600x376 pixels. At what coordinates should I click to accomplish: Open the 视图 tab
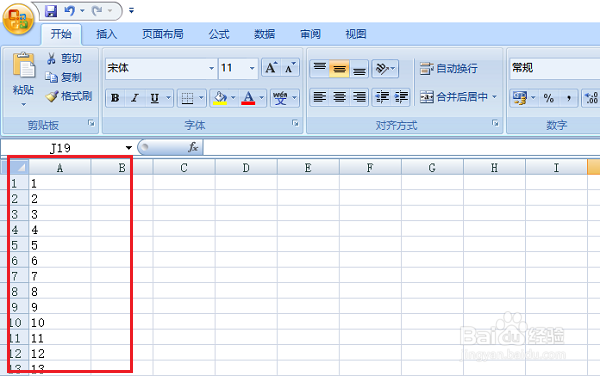[356, 34]
